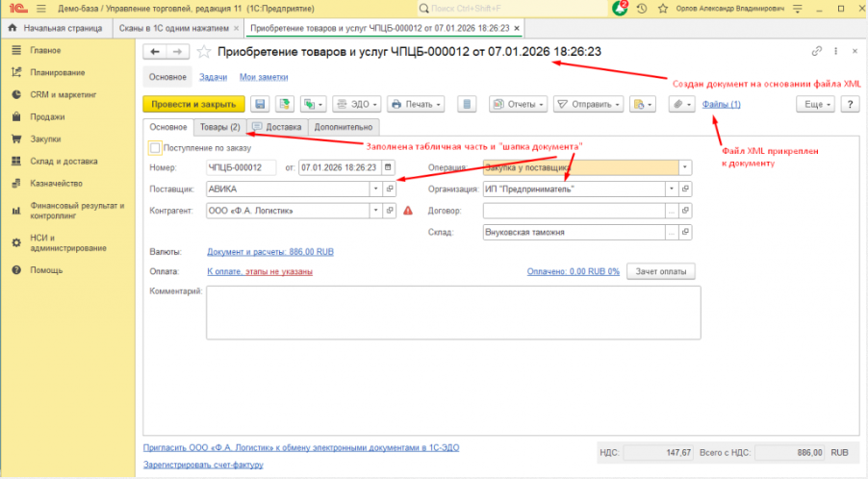Open document more options dots
Viewport: 868px width, 479px height.
click(836, 51)
